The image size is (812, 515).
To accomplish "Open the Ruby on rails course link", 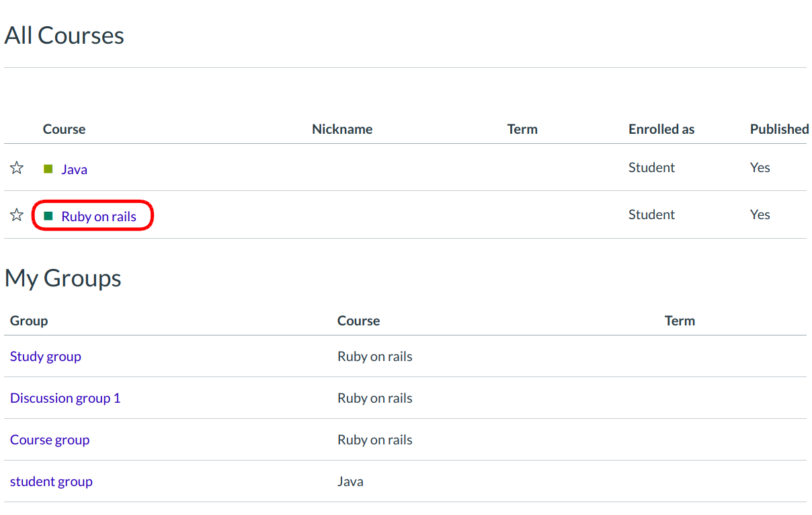I will (x=99, y=216).
